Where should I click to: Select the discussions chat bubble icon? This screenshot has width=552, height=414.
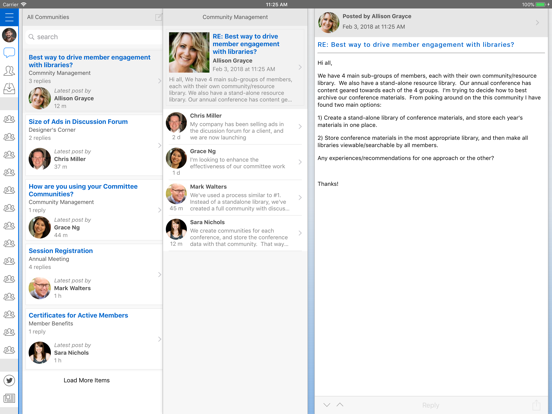9,53
